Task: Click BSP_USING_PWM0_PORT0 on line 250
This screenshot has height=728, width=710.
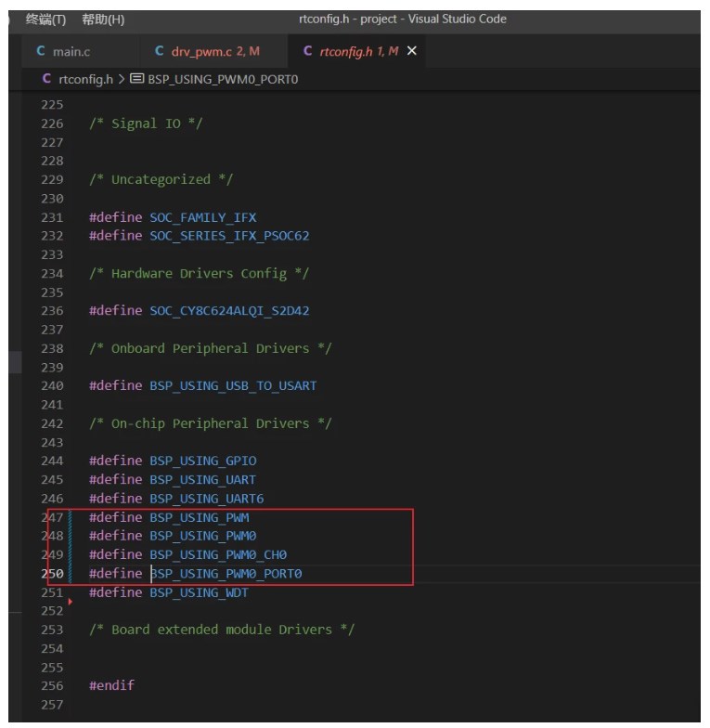Action: click(226, 574)
